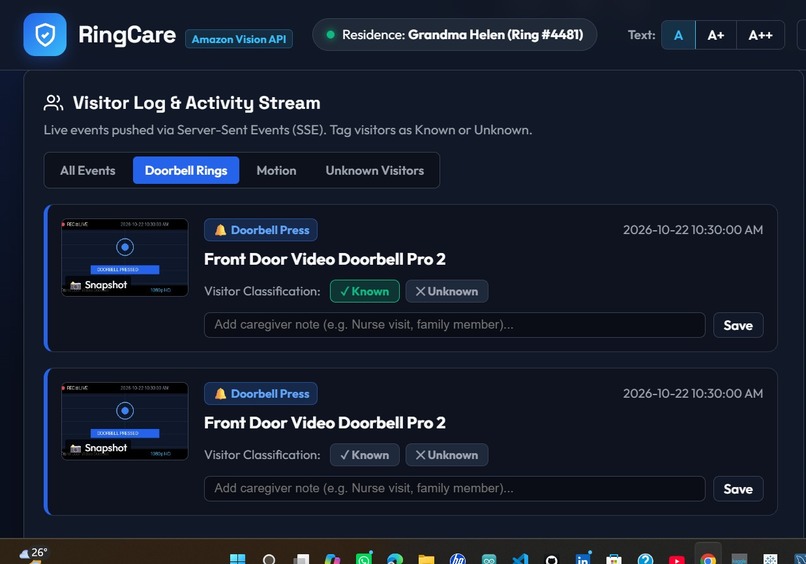Open Visual Studio Code from the taskbar
806x564 pixels.
[520, 559]
